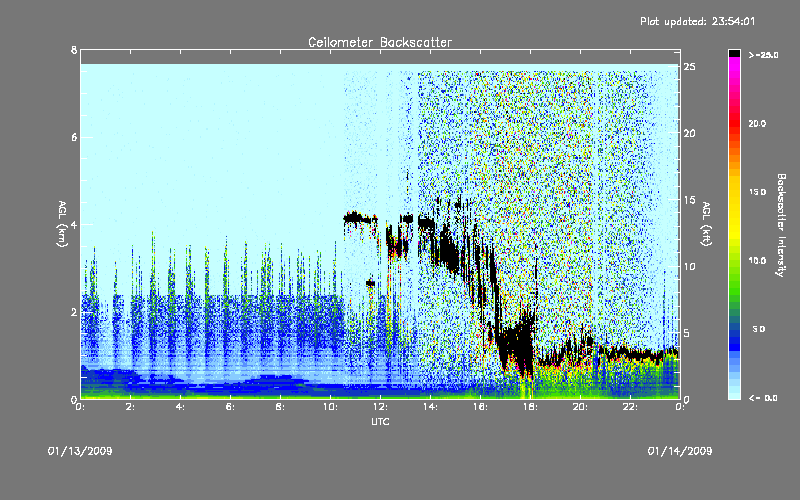Select the '4:' hour tick label
The image size is (800, 500).
181,407
